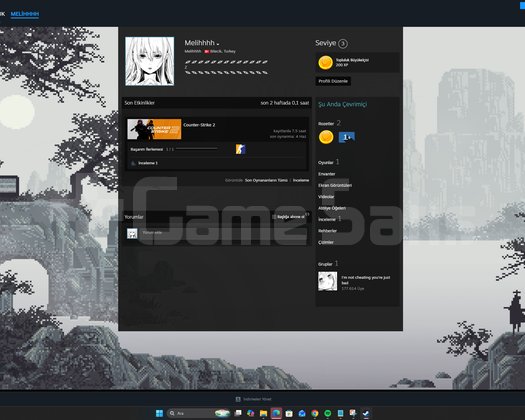Click the Turkey flag icon beside the location
Viewport: 525px width, 420px height.
[207, 51]
